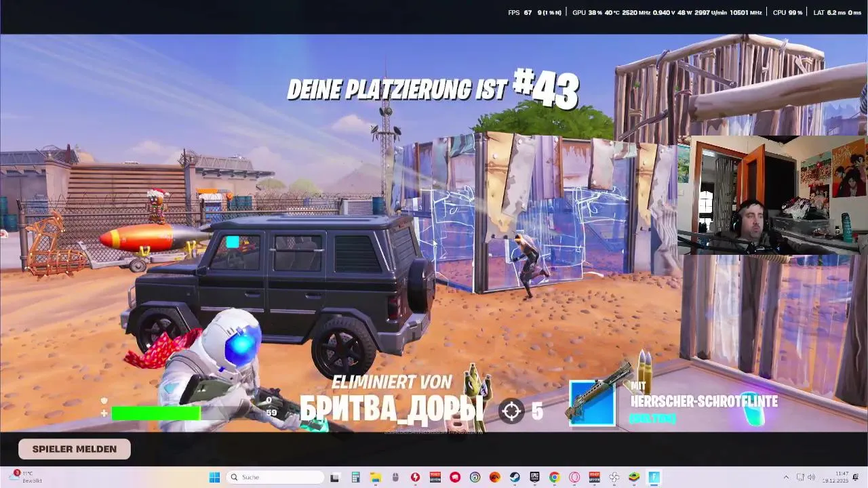
Task: Click the streamer webcam overlay
Action: point(772,195)
